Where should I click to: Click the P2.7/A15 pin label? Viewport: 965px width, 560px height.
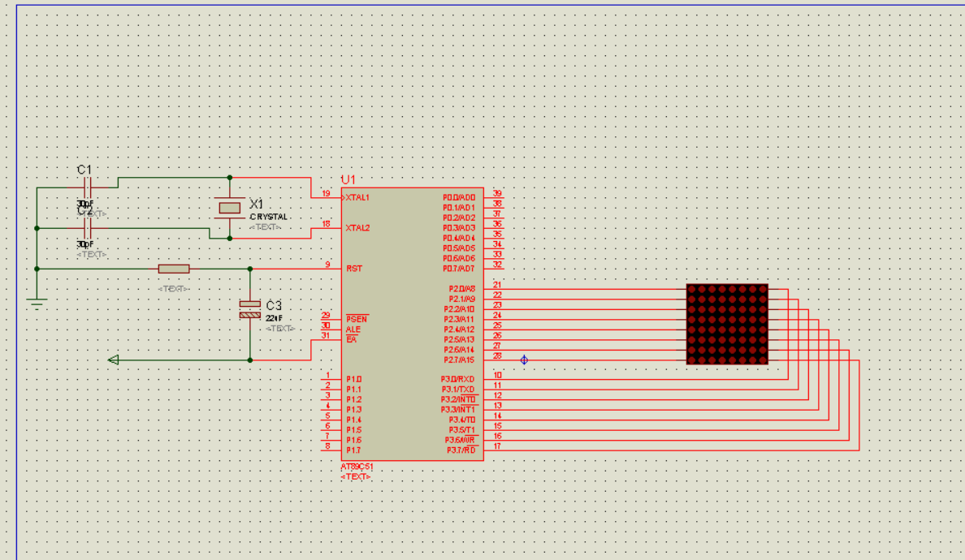pos(459,360)
